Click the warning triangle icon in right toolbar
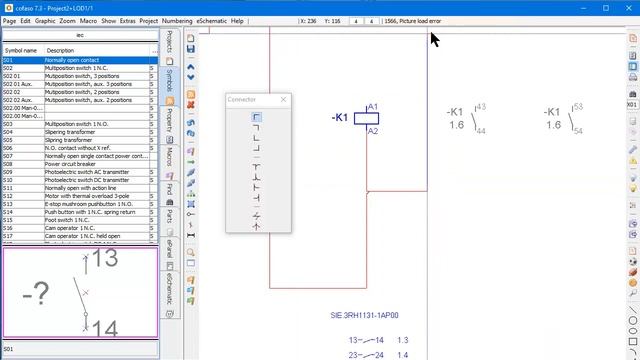Viewport: 640px width, 360px height. click(x=633, y=161)
